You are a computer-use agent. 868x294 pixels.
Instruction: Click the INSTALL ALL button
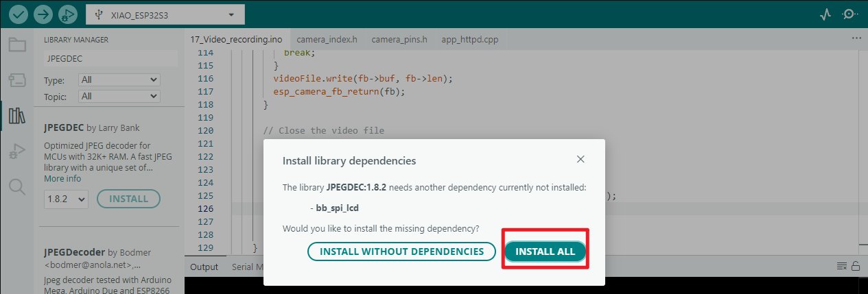point(545,252)
